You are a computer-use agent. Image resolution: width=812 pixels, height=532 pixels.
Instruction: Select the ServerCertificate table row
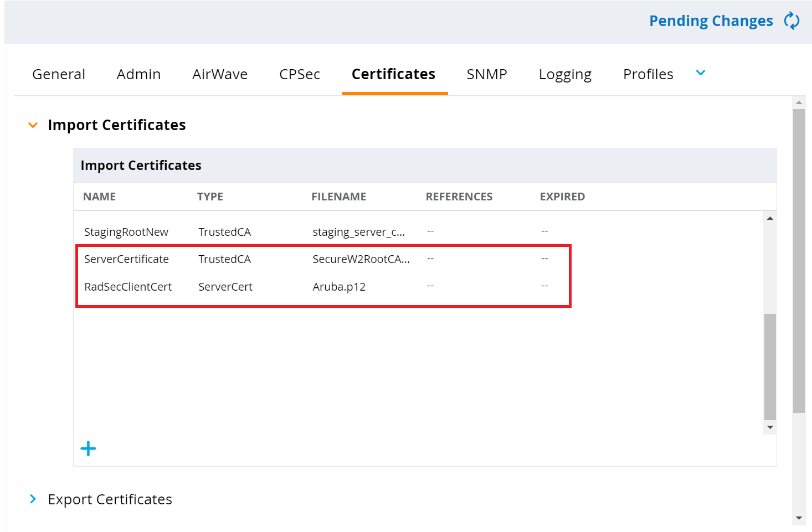click(126, 259)
